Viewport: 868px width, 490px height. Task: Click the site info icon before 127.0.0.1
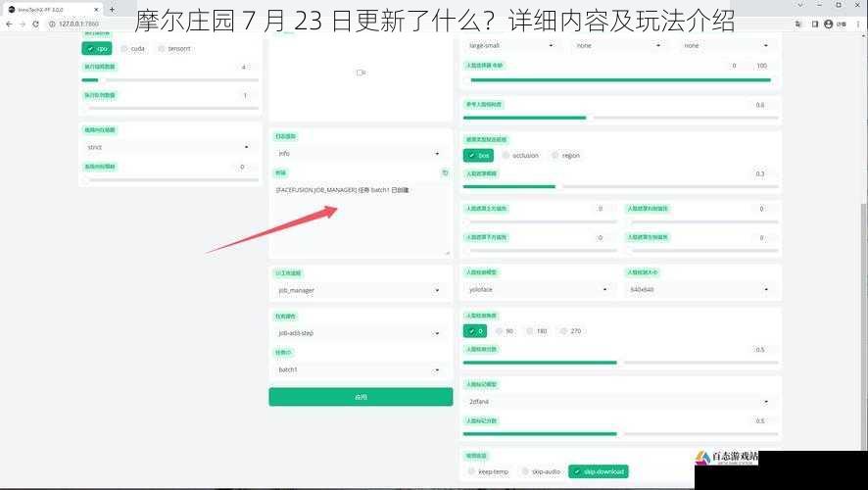52,24
